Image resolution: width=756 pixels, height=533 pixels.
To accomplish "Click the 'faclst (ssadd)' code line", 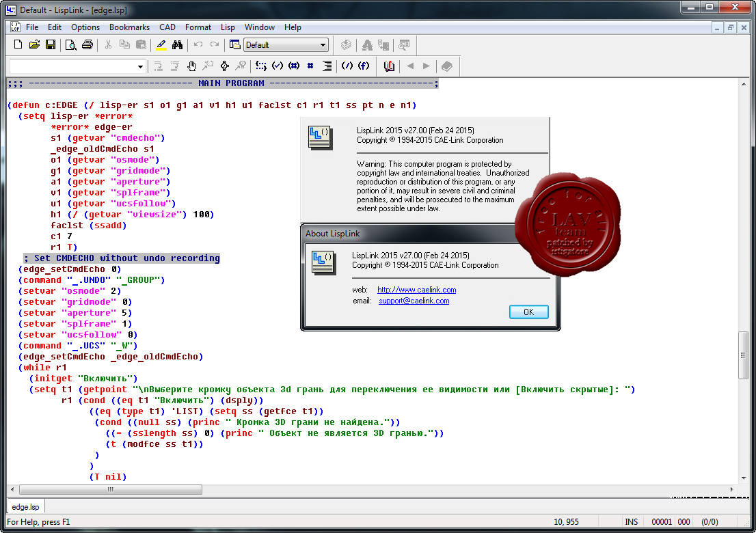I will pos(89,225).
